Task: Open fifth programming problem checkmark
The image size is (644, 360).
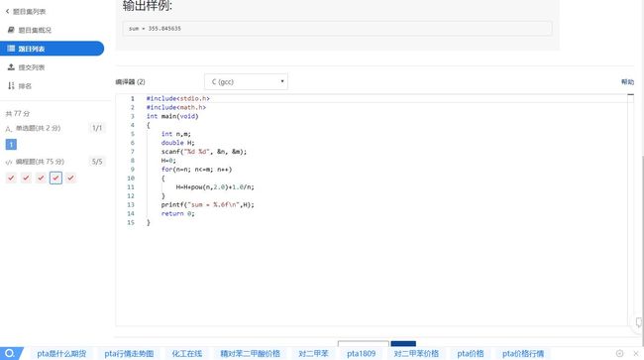Action: coord(70,178)
